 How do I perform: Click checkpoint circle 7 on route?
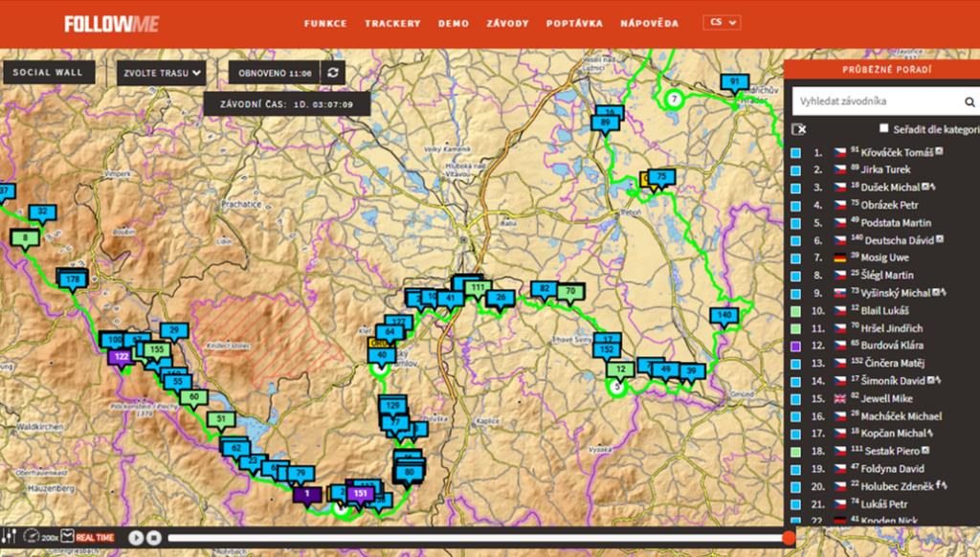(674, 99)
